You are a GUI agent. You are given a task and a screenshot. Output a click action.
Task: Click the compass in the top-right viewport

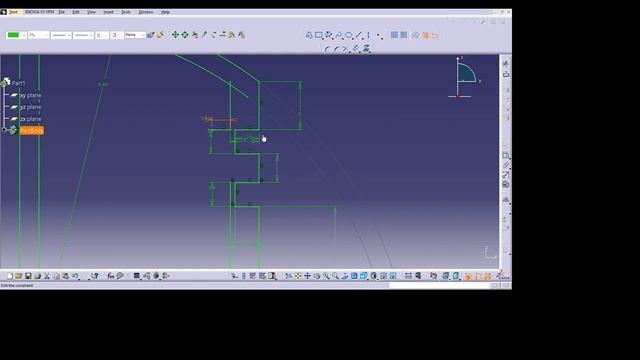tap(465, 78)
